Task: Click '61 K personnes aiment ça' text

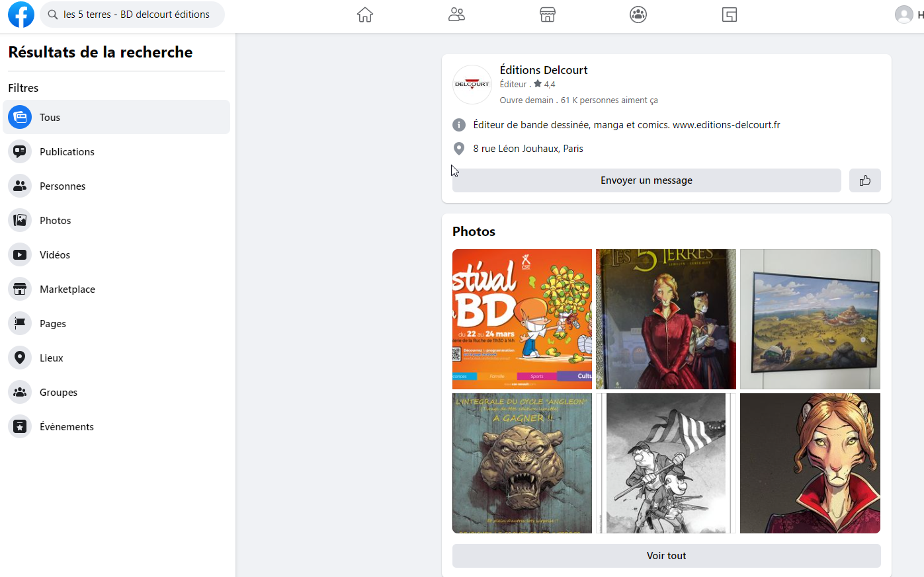Action: pos(609,100)
